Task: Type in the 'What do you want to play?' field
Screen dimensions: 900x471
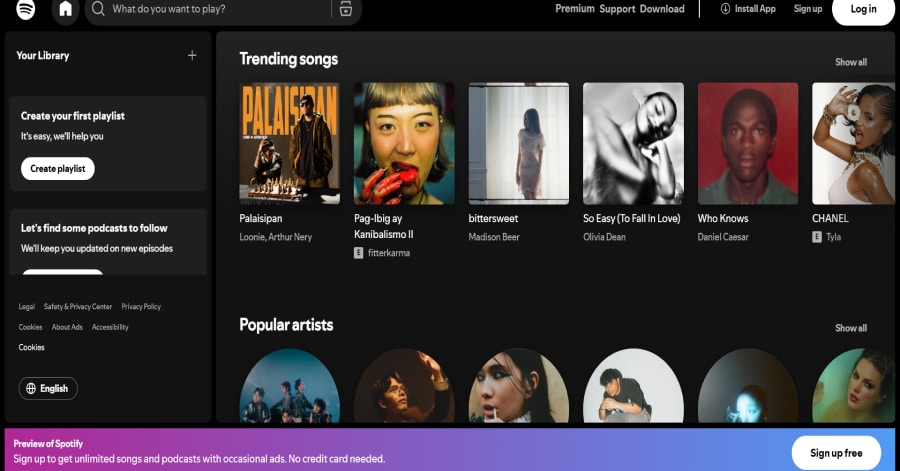Action: tap(215, 10)
